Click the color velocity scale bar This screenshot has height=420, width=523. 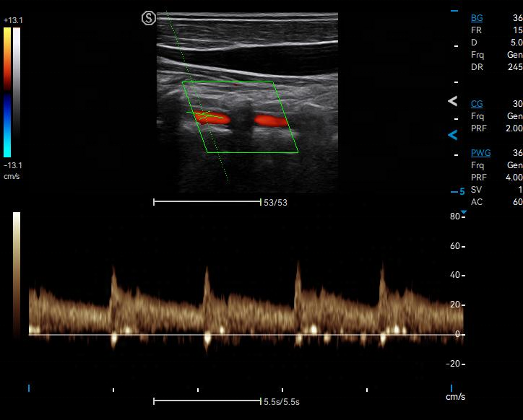point(7,92)
